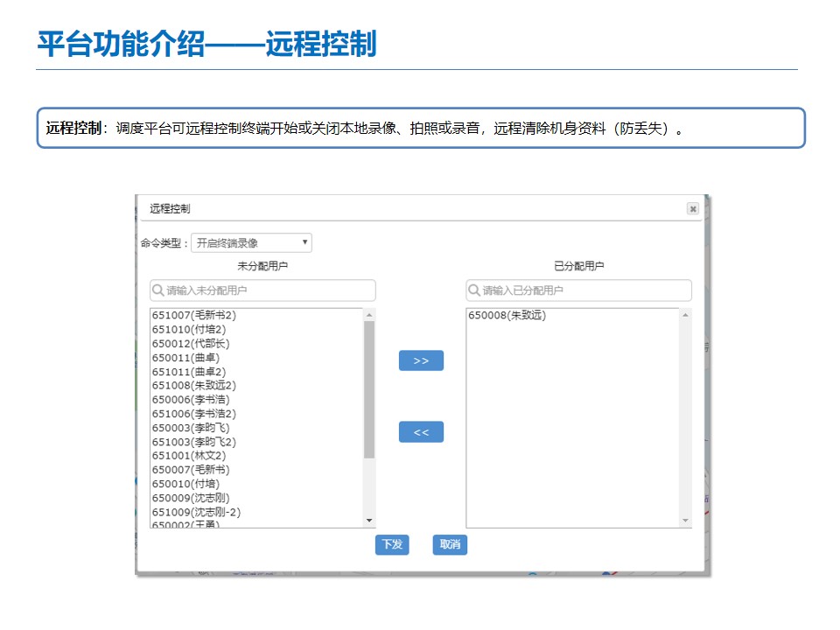The image size is (840, 630).
Task: Click the search icon in 未分配用户 field
Action: tap(158, 290)
